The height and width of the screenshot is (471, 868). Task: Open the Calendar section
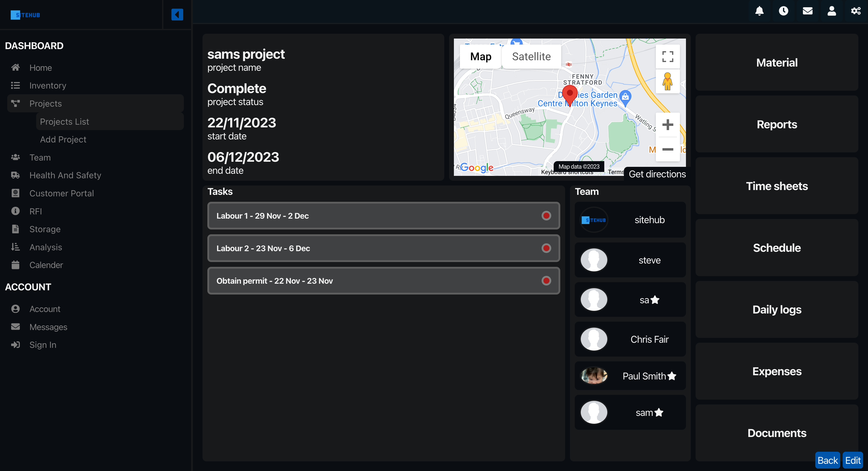coord(46,264)
